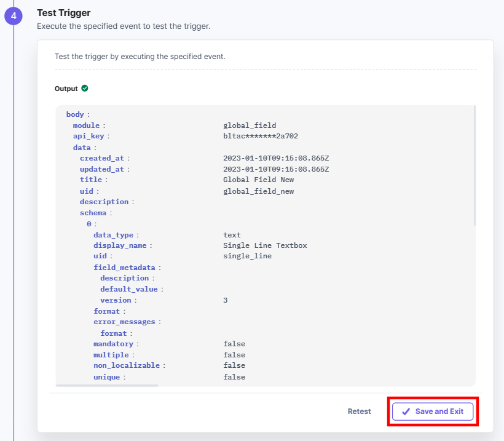Click the created_at timestamp value
This screenshot has width=504, height=441.
tap(276, 158)
